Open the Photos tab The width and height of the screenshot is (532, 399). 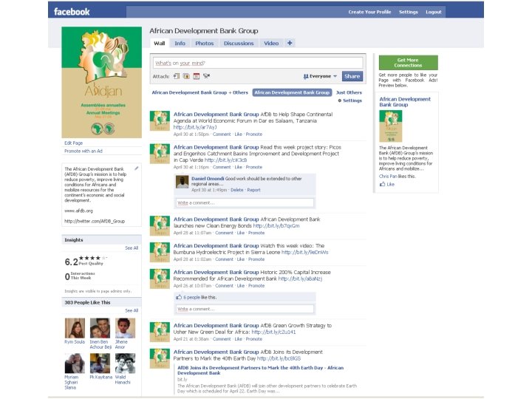(204, 43)
